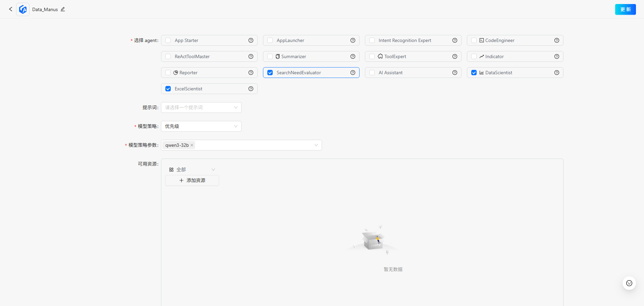Click the 更新 update button
The width and height of the screenshot is (644, 306).
[625, 9]
